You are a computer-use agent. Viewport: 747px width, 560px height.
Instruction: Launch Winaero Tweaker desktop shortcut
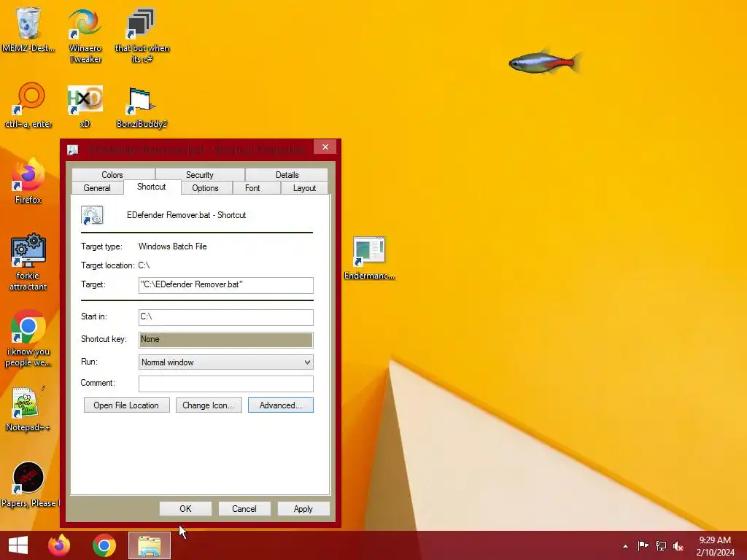click(85, 35)
